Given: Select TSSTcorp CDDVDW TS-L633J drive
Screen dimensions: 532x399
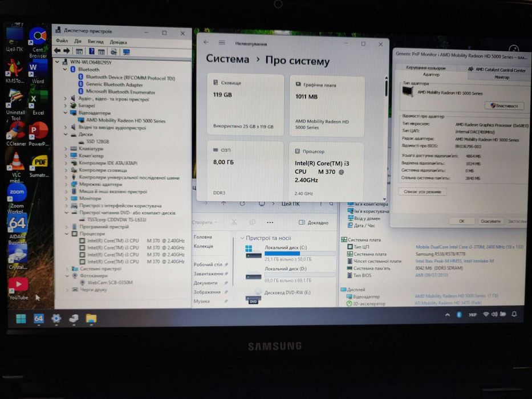Looking at the screenshot, I should pos(113,219).
